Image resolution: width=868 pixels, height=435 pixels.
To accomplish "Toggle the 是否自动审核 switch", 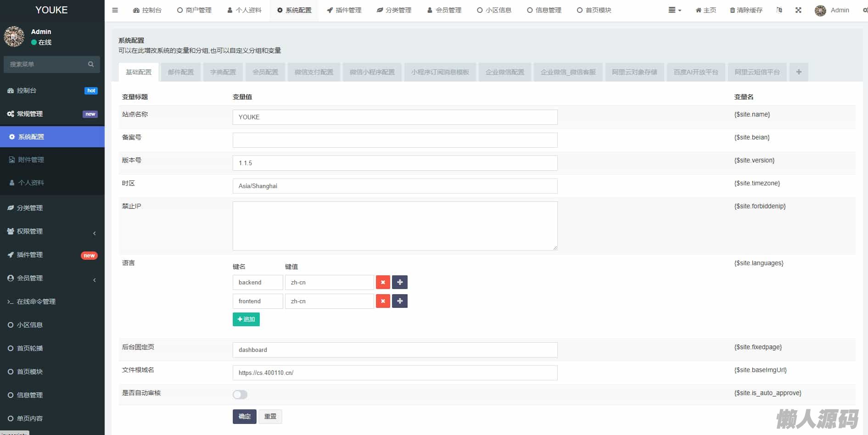I will tap(240, 395).
